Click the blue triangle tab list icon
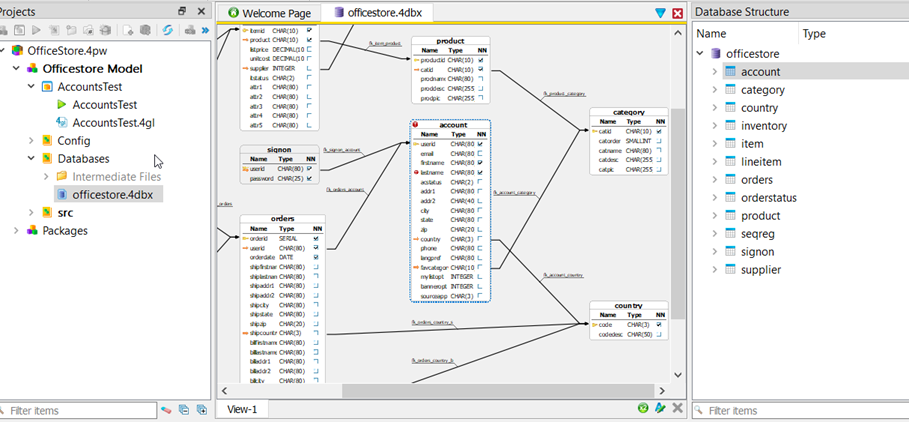Screen dimensions: 910x422 660,13
